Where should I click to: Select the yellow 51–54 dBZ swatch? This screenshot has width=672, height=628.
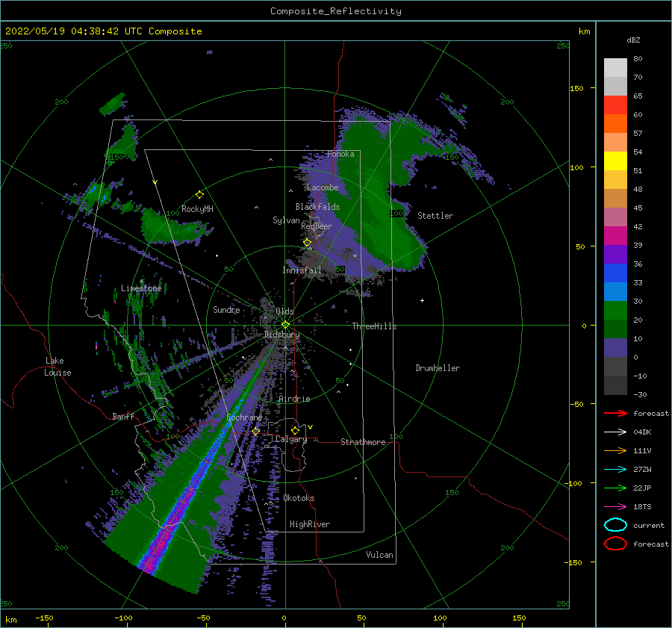tap(615, 161)
